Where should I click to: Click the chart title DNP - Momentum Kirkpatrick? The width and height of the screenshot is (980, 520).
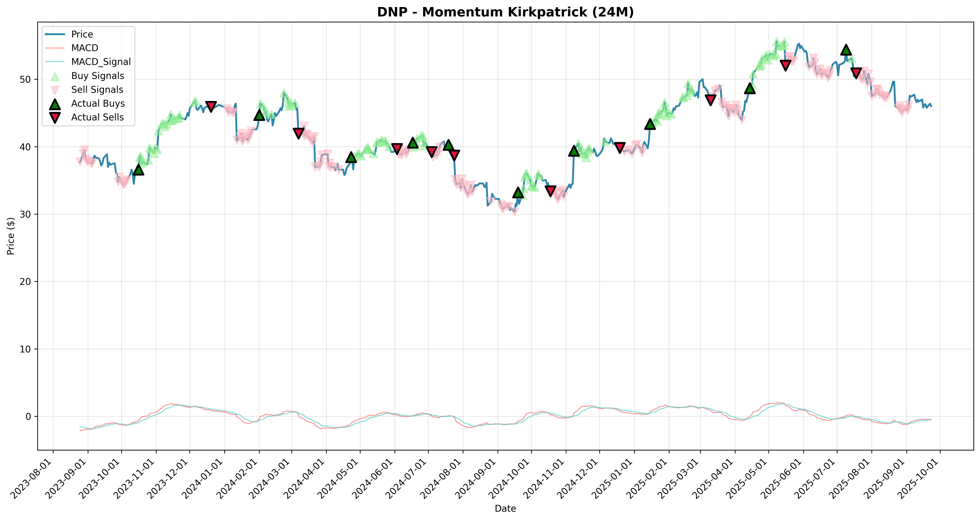pos(505,12)
